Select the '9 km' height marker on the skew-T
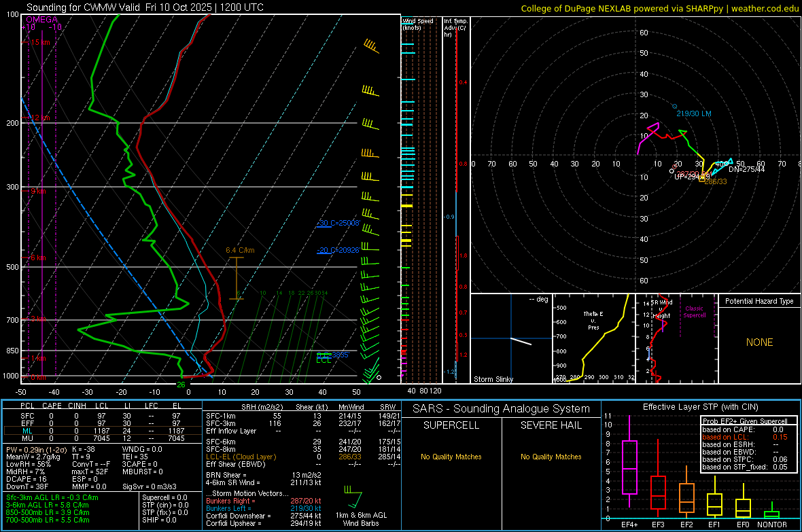Screen dimensions: 802x532 point(38,191)
